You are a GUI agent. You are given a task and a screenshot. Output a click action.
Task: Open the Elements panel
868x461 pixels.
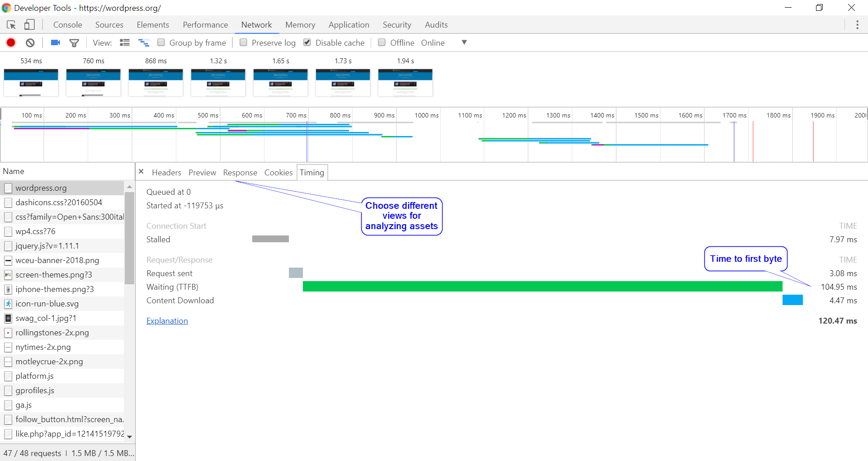click(153, 25)
